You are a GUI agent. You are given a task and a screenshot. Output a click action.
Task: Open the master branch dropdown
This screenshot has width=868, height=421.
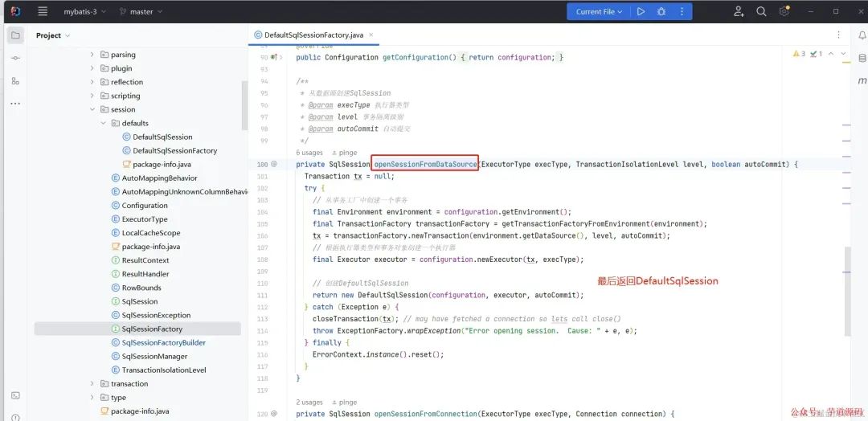pyautogui.click(x=141, y=11)
